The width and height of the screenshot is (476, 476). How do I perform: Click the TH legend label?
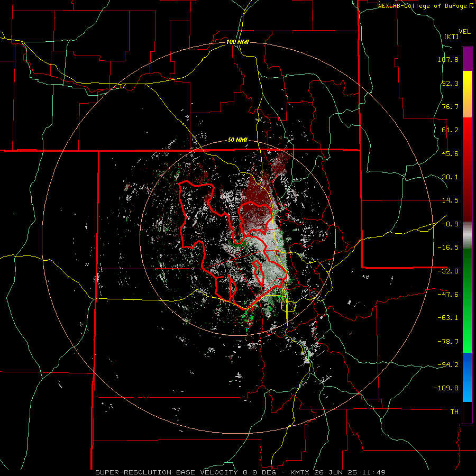point(454,412)
